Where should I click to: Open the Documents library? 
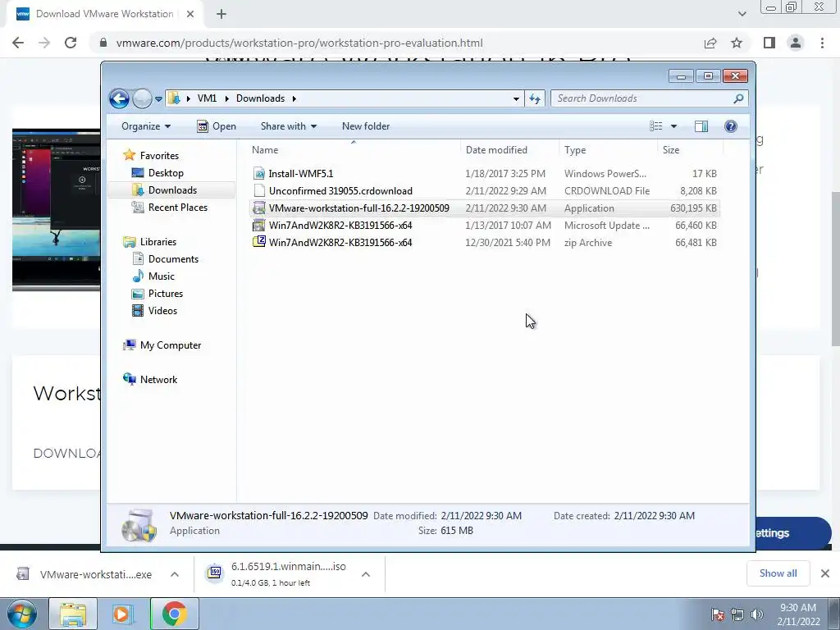173,259
